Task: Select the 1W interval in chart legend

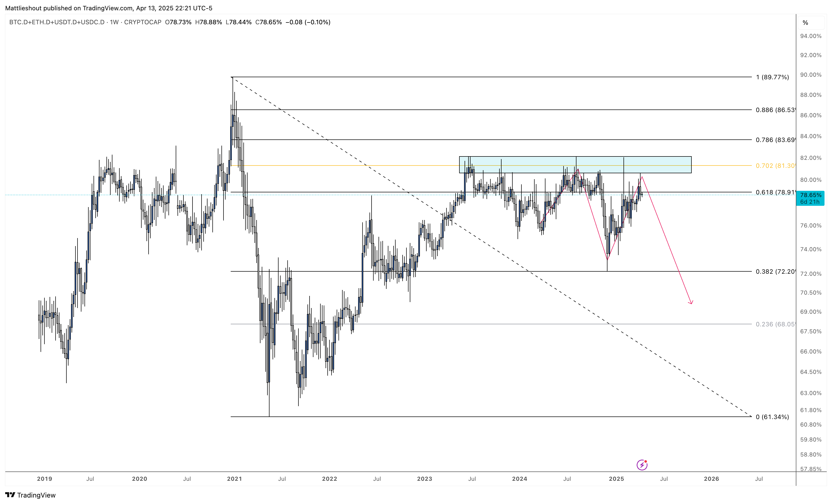Action: [114, 22]
